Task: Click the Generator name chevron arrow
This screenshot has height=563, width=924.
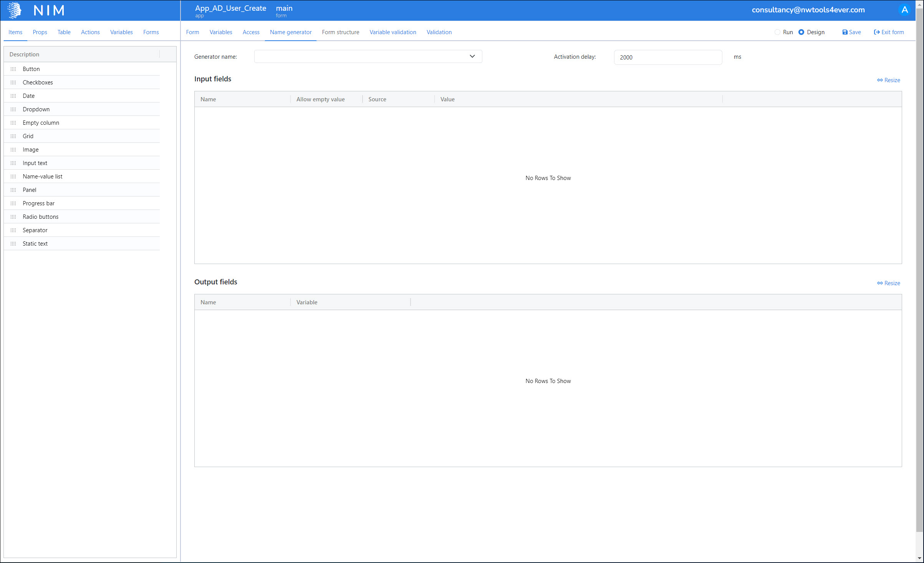Action: coord(472,56)
